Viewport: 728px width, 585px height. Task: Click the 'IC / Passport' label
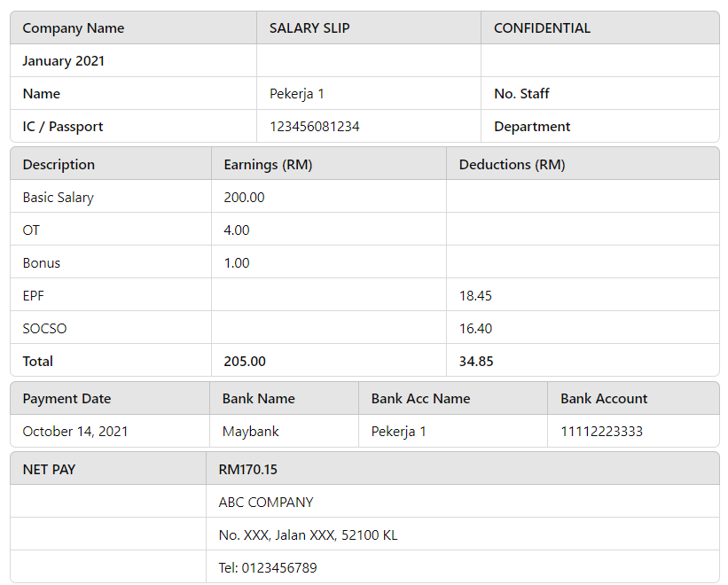(63, 127)
